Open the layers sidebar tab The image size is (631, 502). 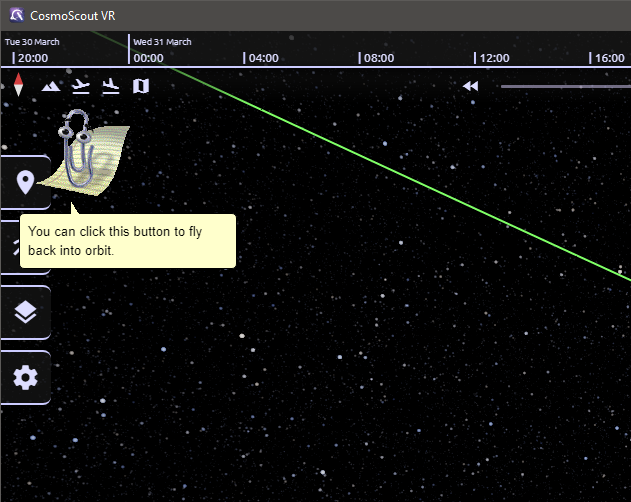pos(25,312)
